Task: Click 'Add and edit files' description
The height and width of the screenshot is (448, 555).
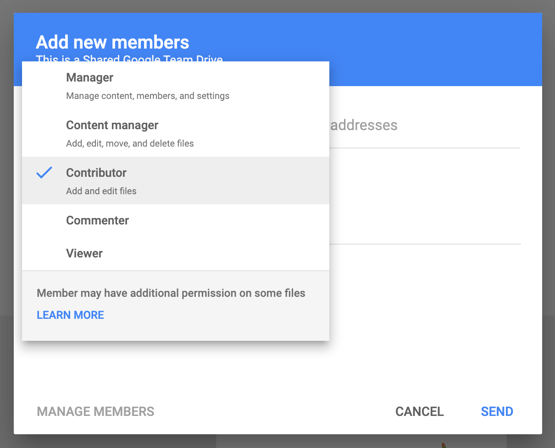Action: [x=101, y=191]
